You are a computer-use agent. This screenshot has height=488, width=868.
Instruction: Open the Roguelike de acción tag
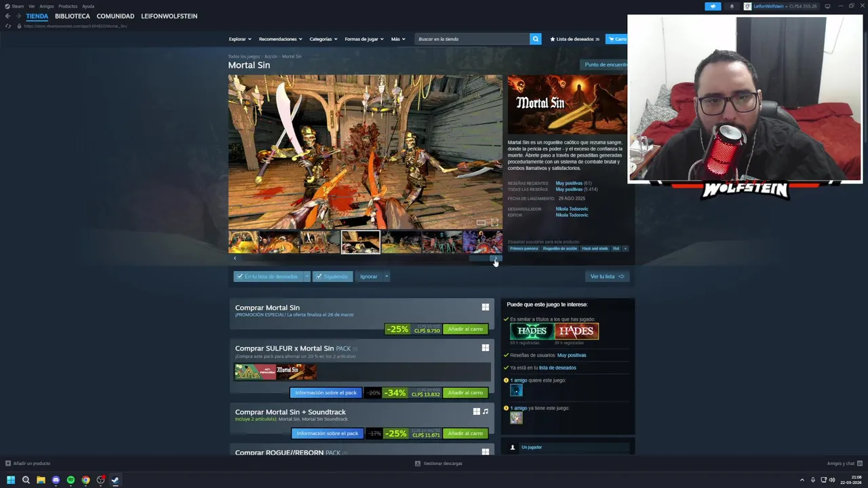tap(560, 249)
